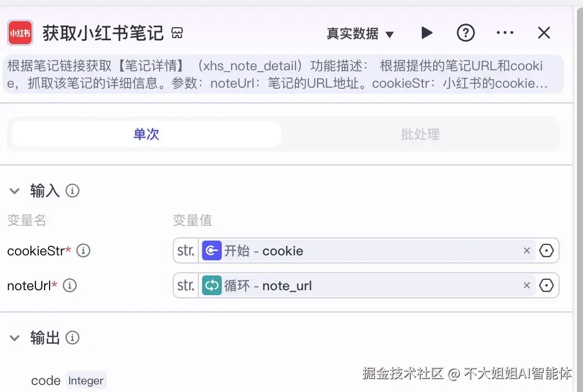The width and height of the screenshot is (583, 392).
Task: Open the variable reference picker on cookieStr row
Action: click(x=546, y=250)
